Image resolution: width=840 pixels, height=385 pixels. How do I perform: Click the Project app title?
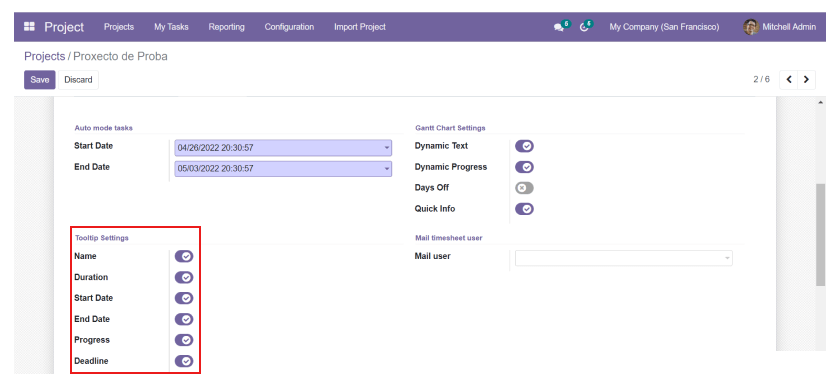click(64, 27)
